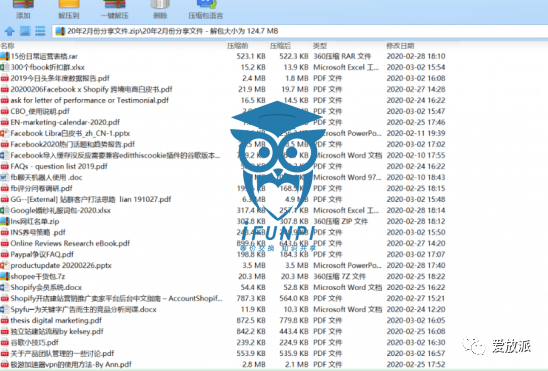The height and width of the screenshot is (371, 548).
Task: Select Ins网红名单.zip archive entry
Action: point(223,221)
